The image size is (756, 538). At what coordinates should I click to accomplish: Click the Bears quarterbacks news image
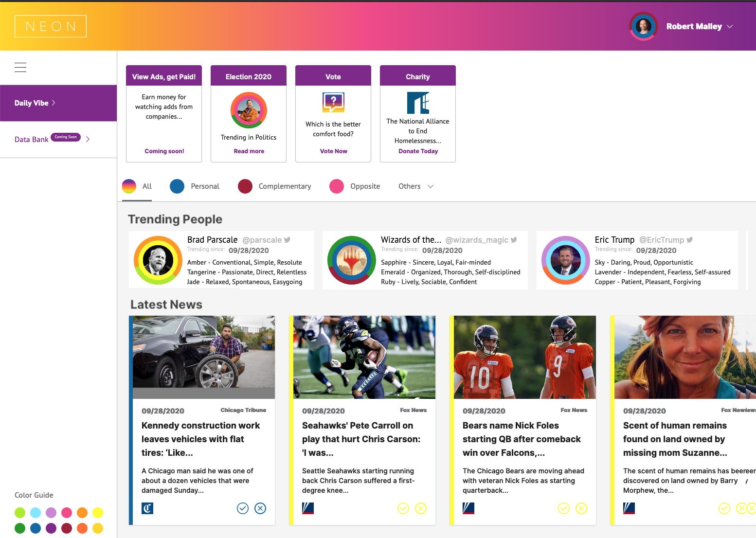pyautogui.click(x=525, y=357)
